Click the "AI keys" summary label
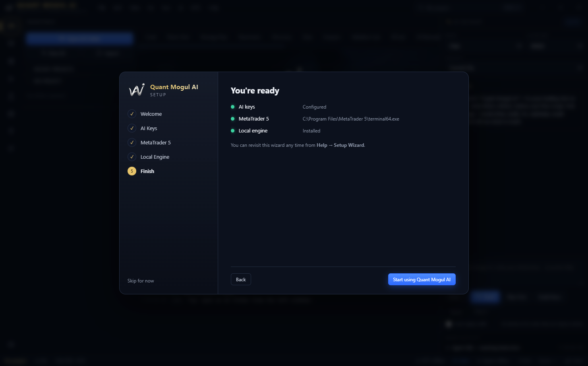 [x=247, y=107]
